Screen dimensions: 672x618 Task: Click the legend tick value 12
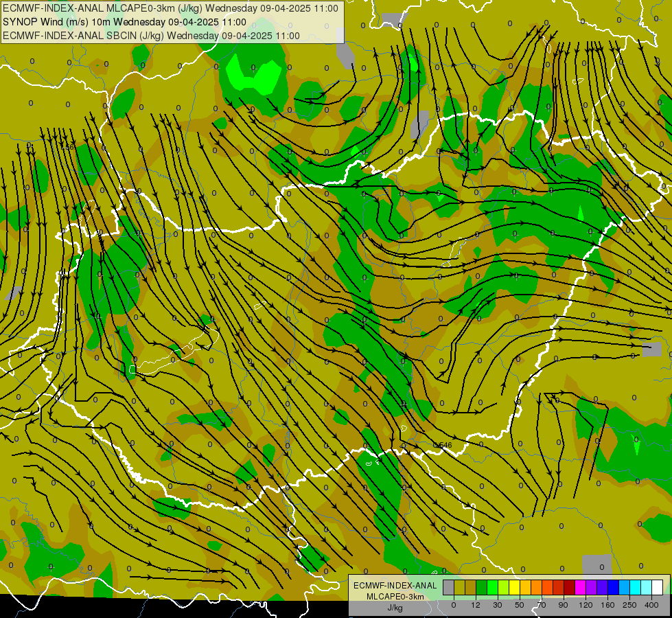[476, 605]
